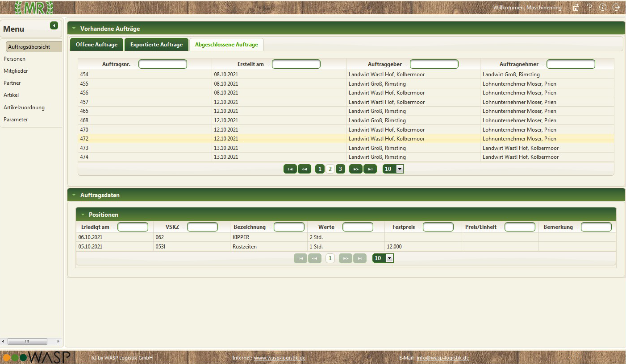Collapse the Auftragsdaten panel
The height and width of the screenshot is (364, 626).
pos(74,195)
